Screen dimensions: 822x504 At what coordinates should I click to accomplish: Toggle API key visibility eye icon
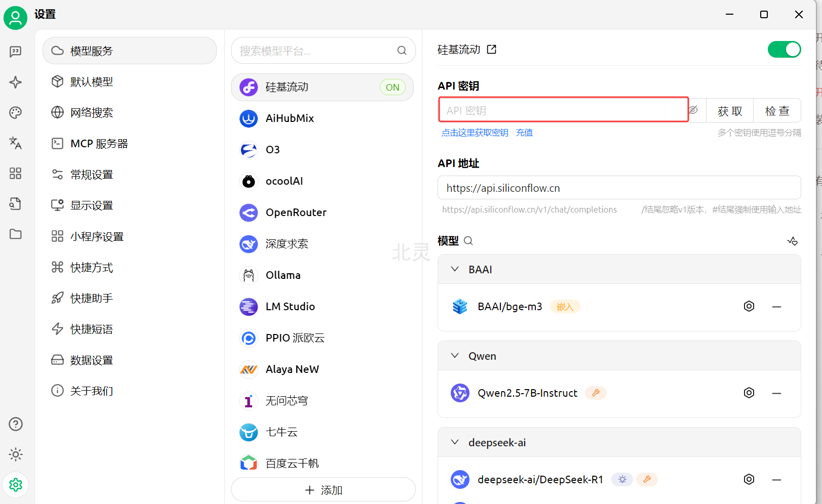693,110
